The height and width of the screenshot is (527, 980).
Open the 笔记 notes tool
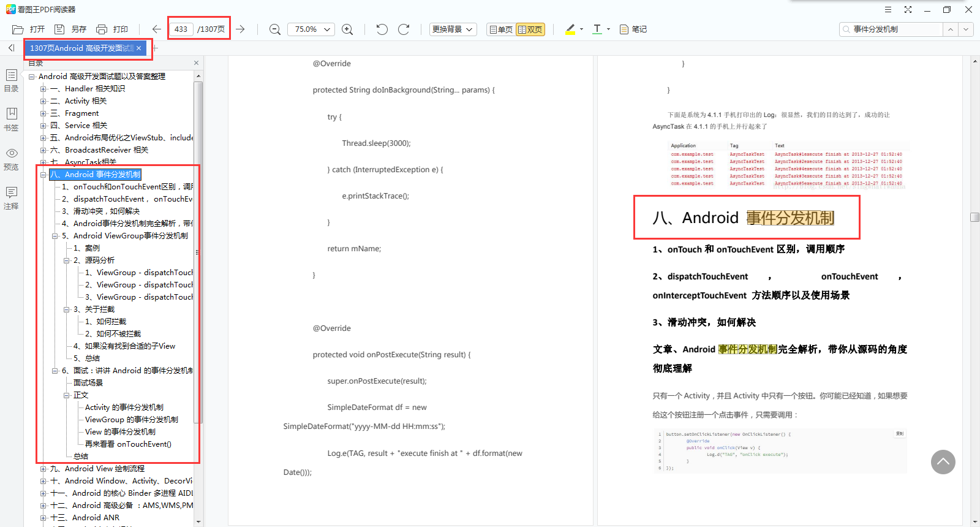633,29
